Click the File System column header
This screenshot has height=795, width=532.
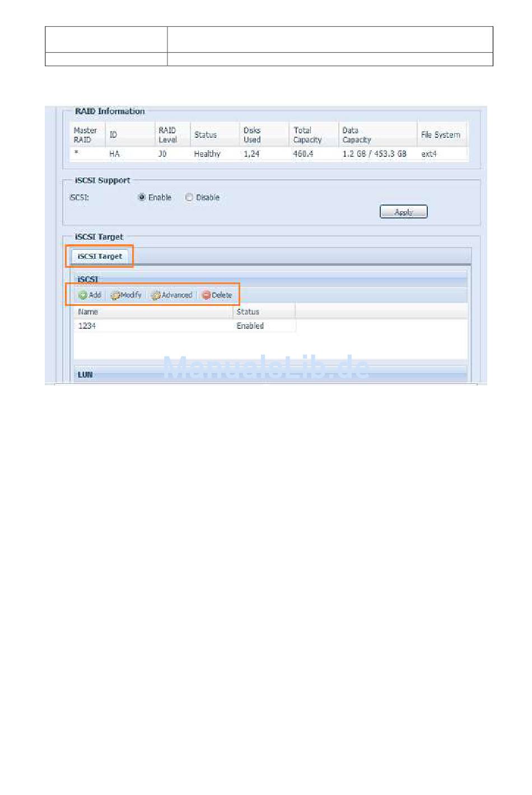tap(441, 135)
